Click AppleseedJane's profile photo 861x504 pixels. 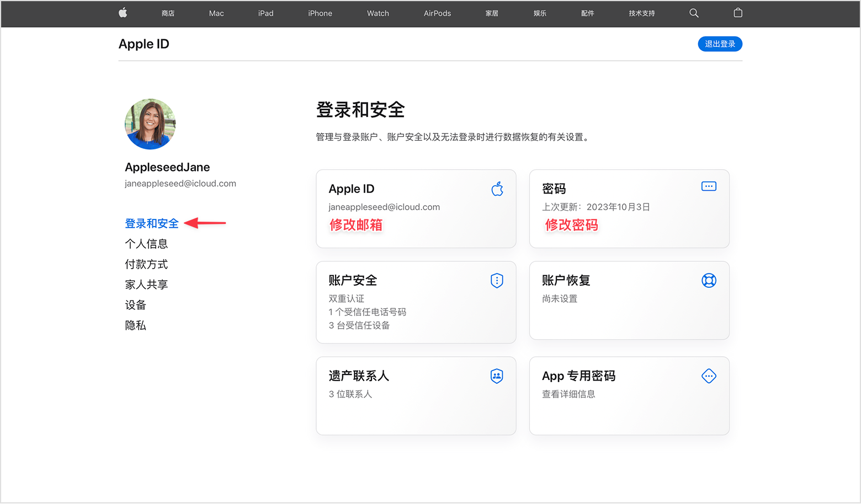(150, 124)
